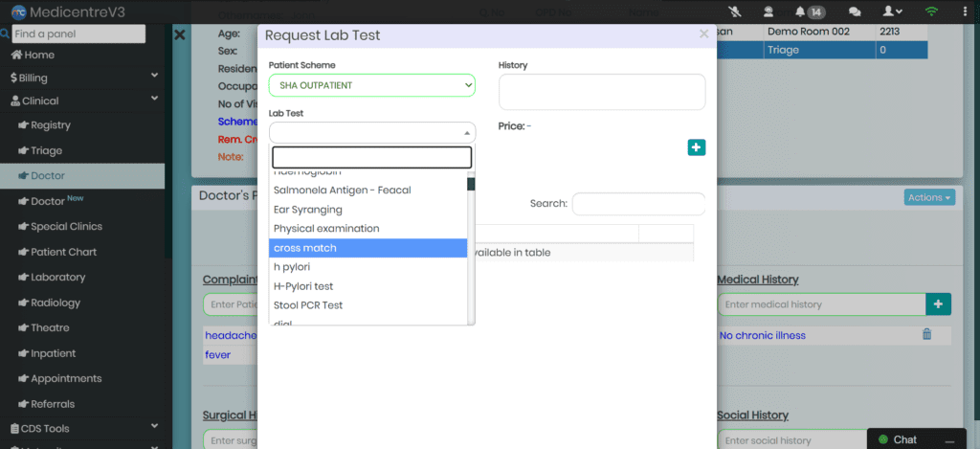The image size is (980, 449).
Task: Click into the Find a panel search box
Action: click(x=78, y=34)
